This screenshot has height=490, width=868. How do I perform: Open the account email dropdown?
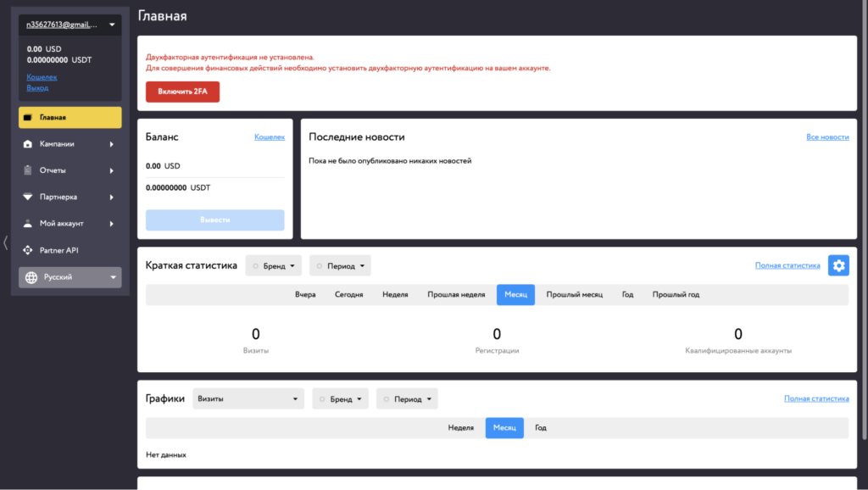70,25
